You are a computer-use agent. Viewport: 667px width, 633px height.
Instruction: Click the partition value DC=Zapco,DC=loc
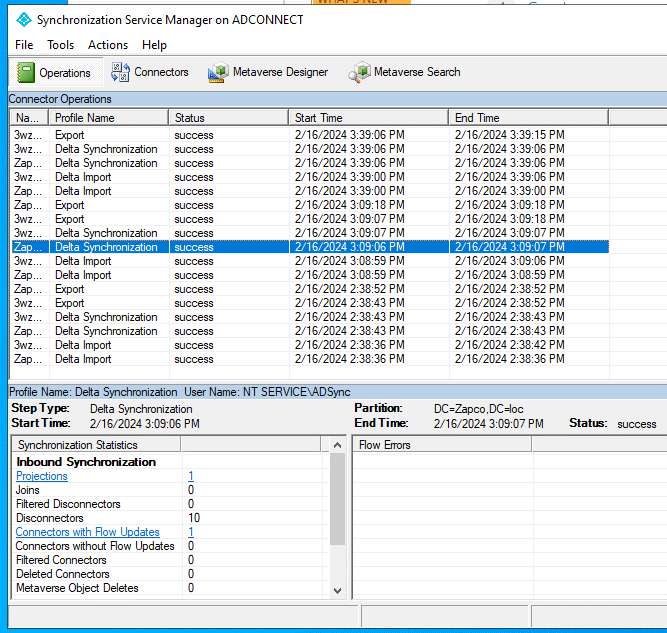pyautogui.click(x=479, y=409)
